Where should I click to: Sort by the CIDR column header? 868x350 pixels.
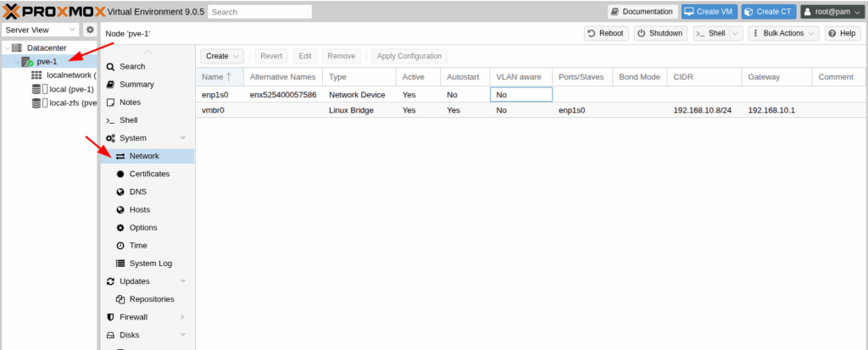[x=704, y=77]
